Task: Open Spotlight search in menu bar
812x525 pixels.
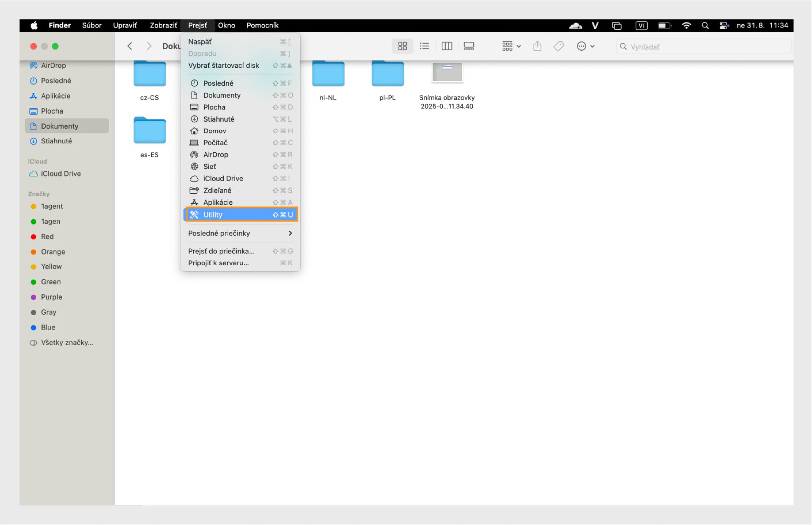Action: click(x=705, y=25)
